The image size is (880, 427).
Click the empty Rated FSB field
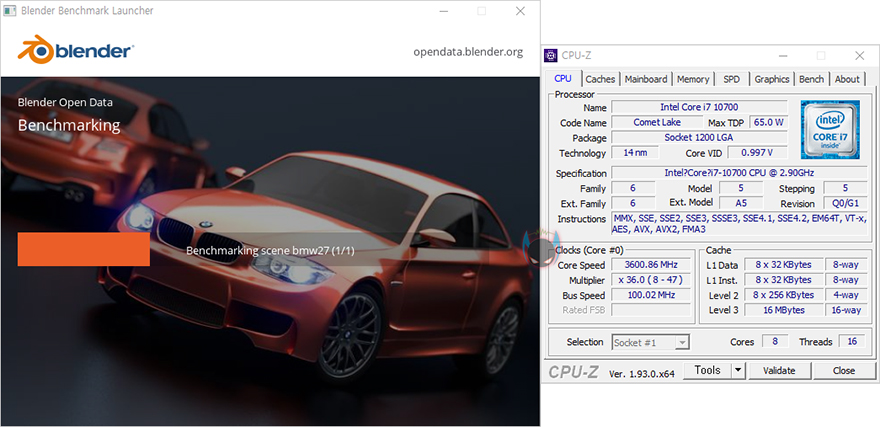click(651, 310)
